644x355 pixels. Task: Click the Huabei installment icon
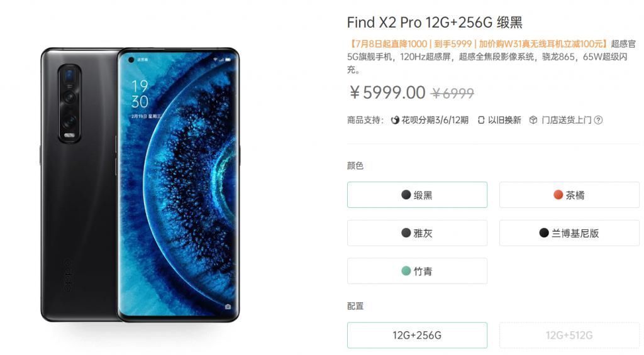395,120
